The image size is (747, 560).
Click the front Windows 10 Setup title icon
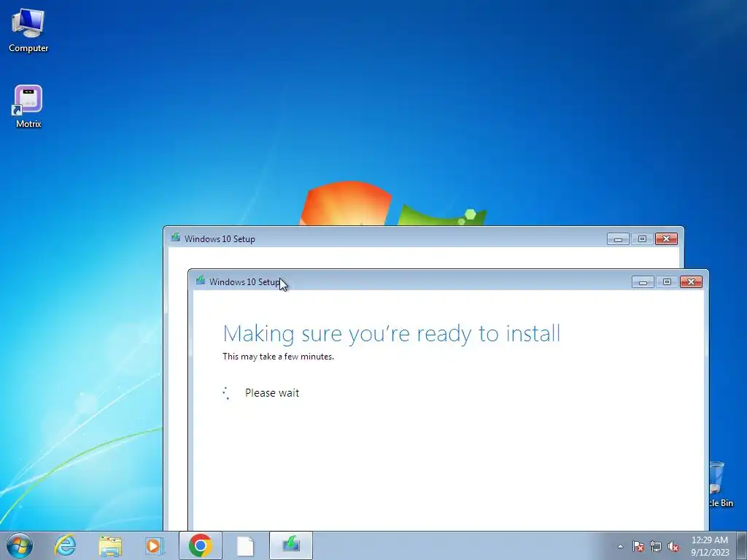coord(201,281)
